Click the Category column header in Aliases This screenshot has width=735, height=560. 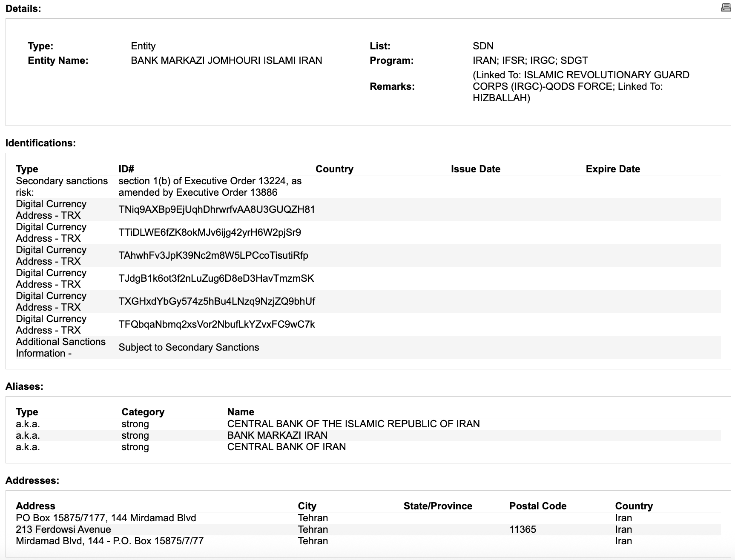(143, 412)
